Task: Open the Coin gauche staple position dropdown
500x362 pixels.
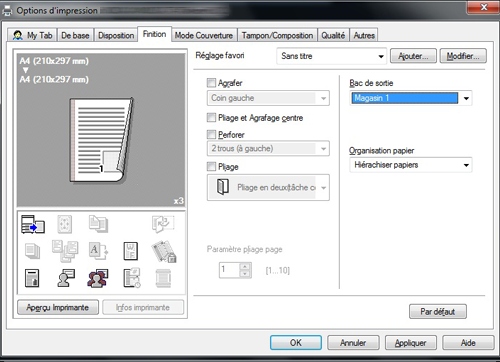Action: pyautogui.click(x=268, y=98)
